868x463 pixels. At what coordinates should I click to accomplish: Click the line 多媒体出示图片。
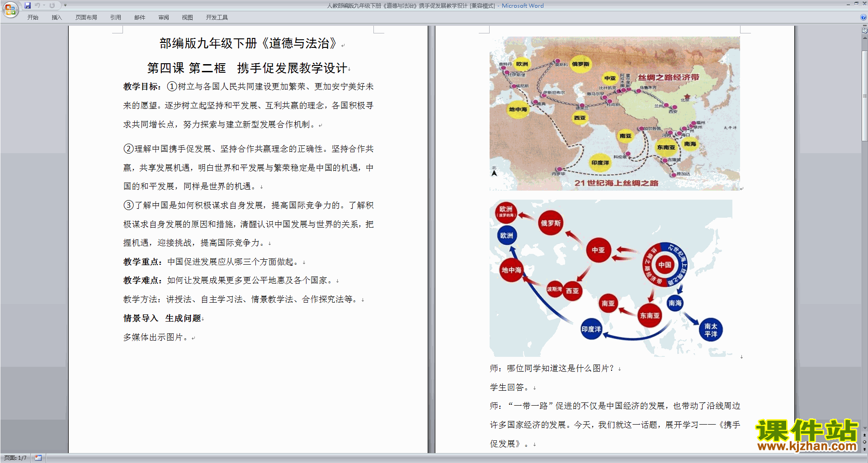coord(157,337)
